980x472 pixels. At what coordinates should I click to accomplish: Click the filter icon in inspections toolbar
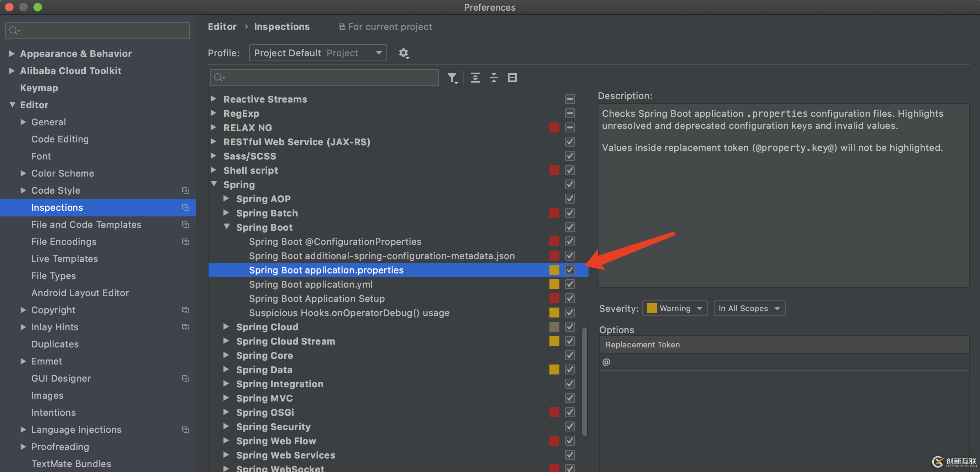tap(453, 78)
